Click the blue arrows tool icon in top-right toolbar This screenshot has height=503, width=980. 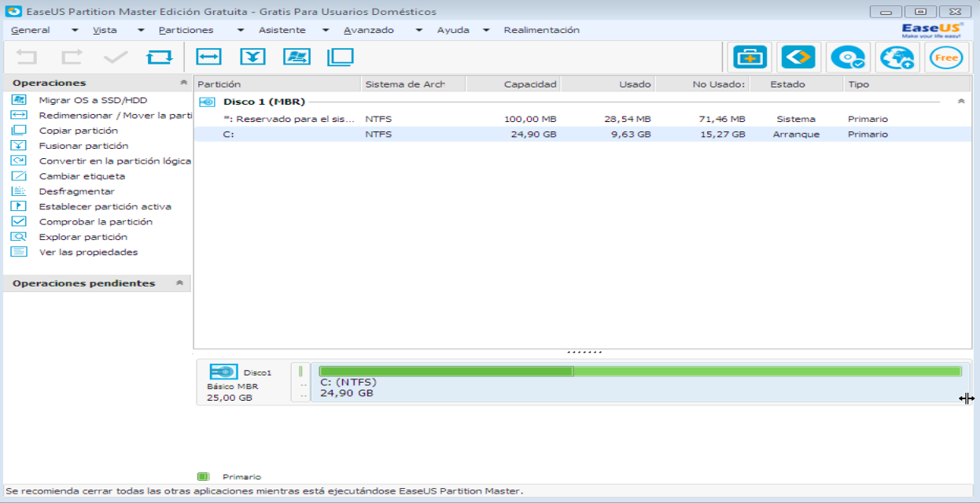[x=797, y=57]
